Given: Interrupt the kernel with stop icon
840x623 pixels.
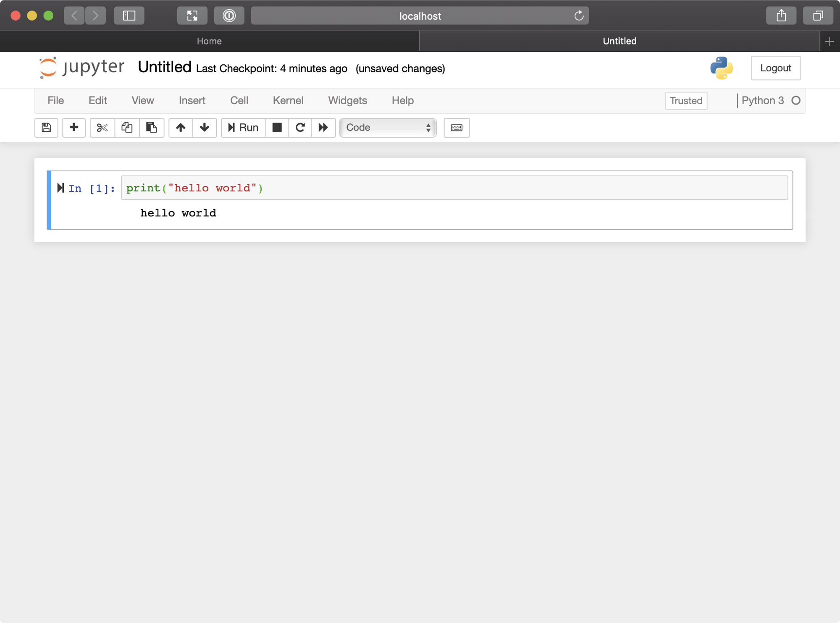Looking at the screenshot, I should [277, 128].
